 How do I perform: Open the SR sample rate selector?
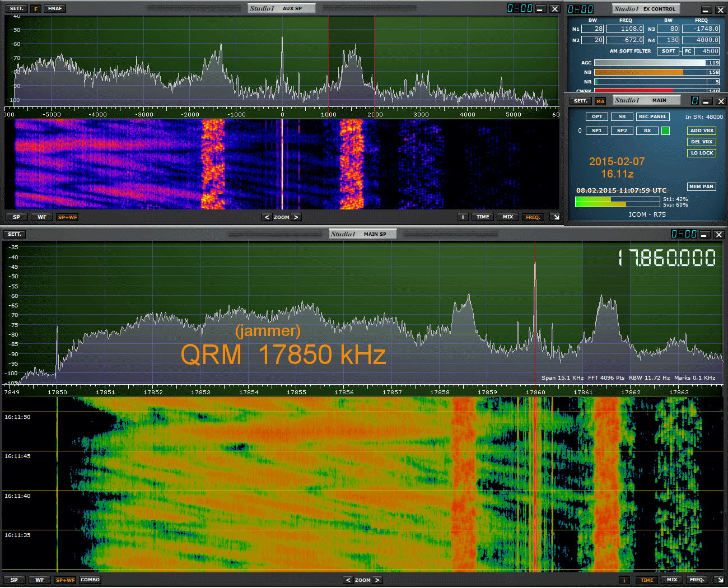click(x=622, y=116)
